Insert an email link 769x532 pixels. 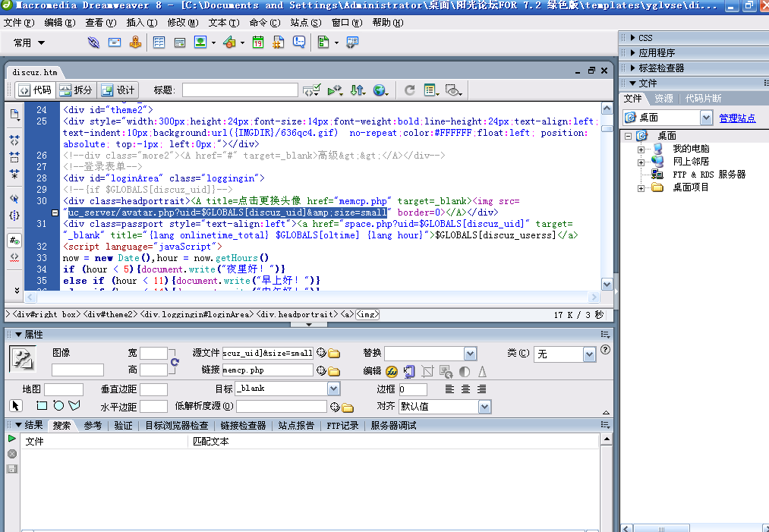pos(115,42)
